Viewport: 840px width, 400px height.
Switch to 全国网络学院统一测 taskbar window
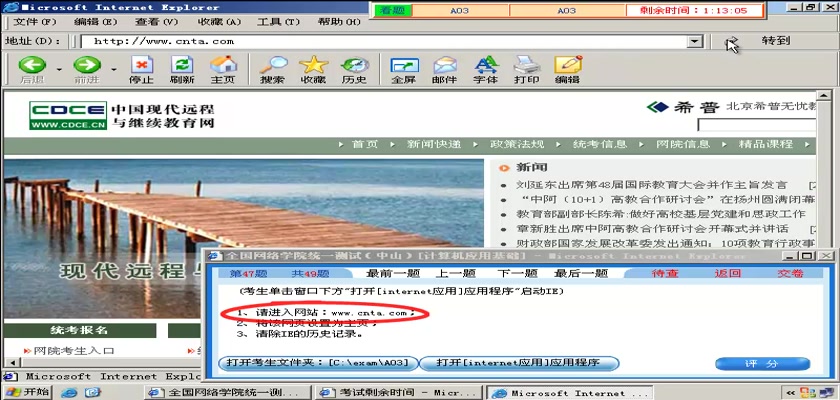[227, 393]
